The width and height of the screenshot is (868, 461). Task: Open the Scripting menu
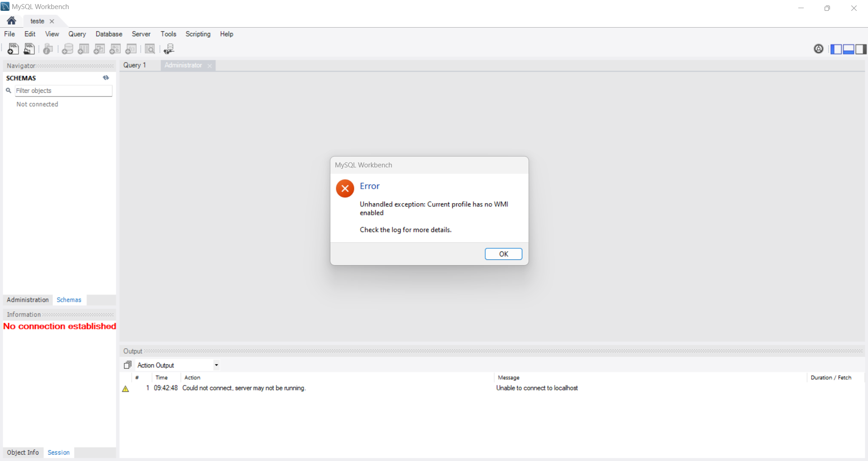[x=198, y=34]
